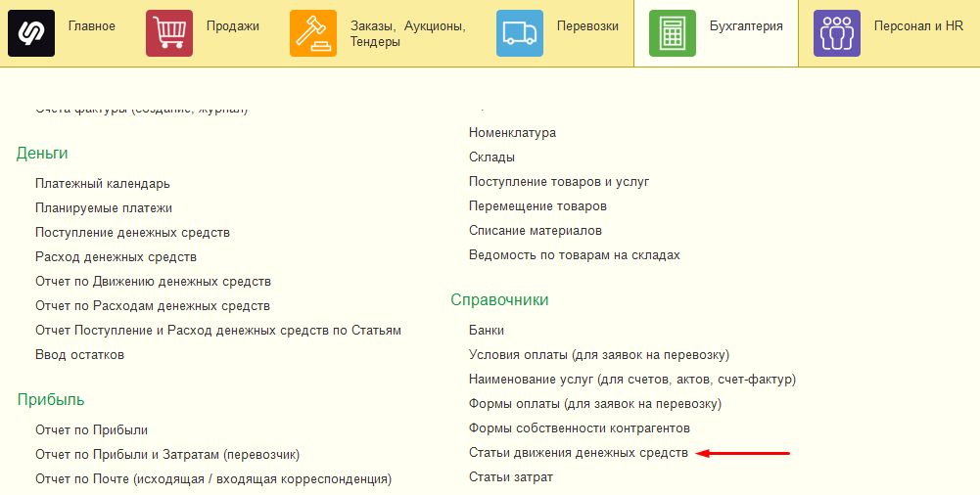
Task: Click the red shopping cart Продажи icon
Action: point(169,33)
